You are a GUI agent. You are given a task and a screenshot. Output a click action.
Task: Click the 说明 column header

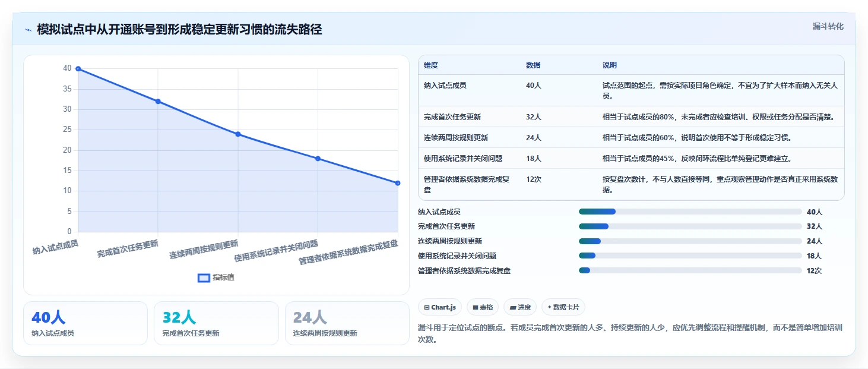click(x=610, y=65)
